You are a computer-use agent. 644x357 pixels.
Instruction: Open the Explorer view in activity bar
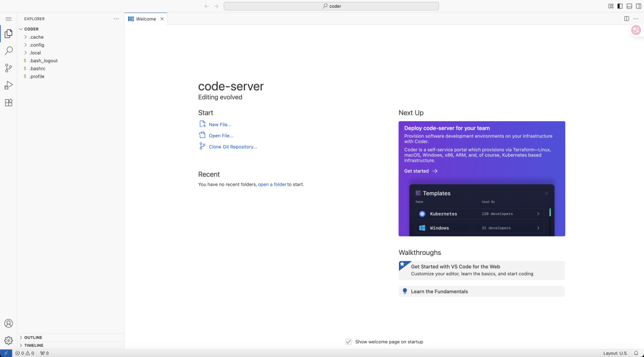pos(8,33)
